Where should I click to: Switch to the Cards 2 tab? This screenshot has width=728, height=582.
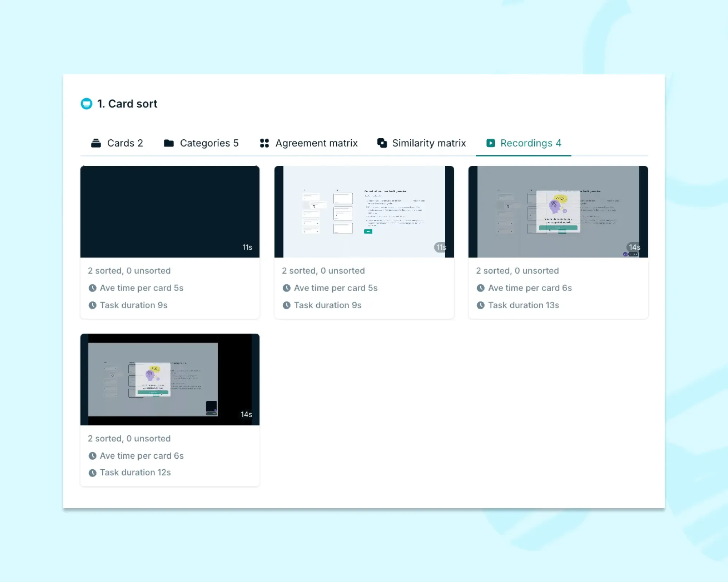(117, 143)
